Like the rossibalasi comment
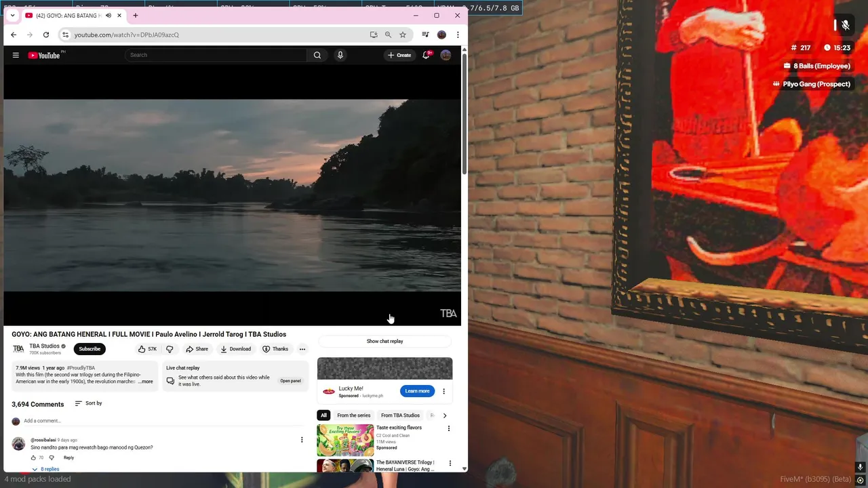 (33, 457)
